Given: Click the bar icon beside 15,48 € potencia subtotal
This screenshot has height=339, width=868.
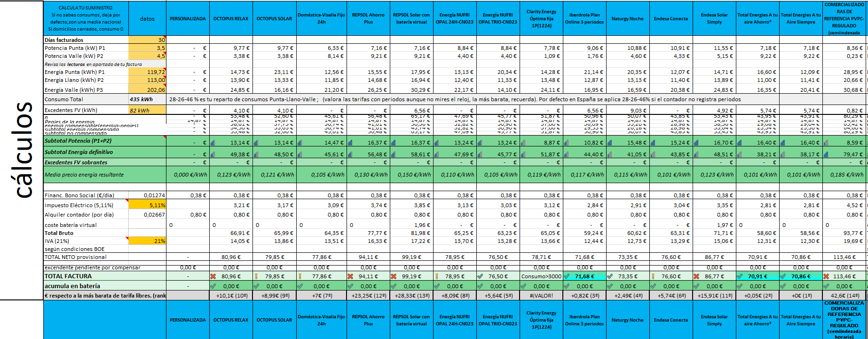Looking at the screenshot, I should (610, 142).
